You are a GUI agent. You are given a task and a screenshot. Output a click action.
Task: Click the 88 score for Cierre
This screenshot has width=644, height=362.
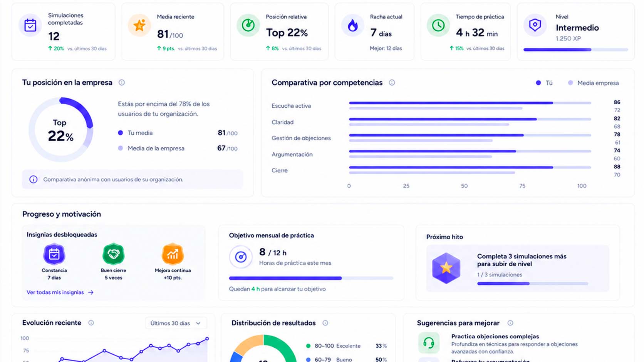617,167
